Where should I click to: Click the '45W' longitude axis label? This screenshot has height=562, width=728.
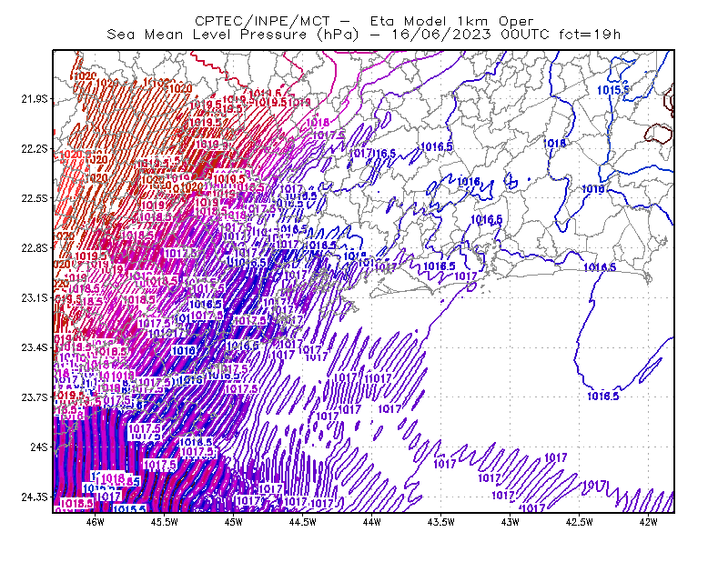pyautogui.click(x=233, y=522)
